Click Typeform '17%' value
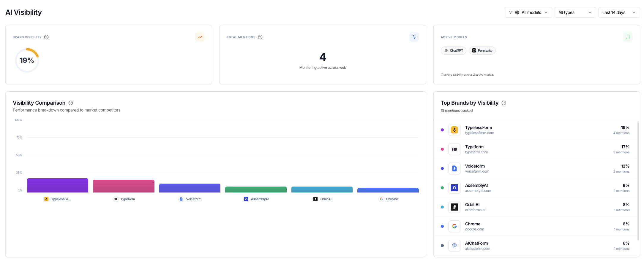Viewport: 644px width, 269px height. [x=625, y=147]
